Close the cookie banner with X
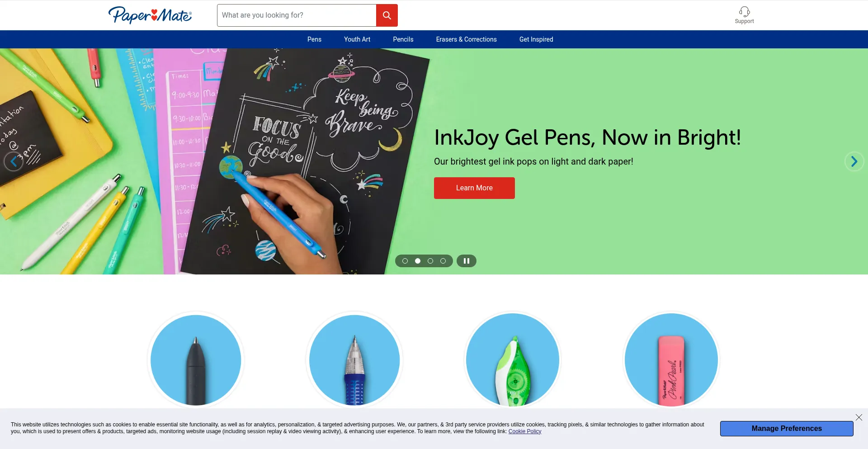The height and width of the screenshot is (449, 868). tap(859, 417)
